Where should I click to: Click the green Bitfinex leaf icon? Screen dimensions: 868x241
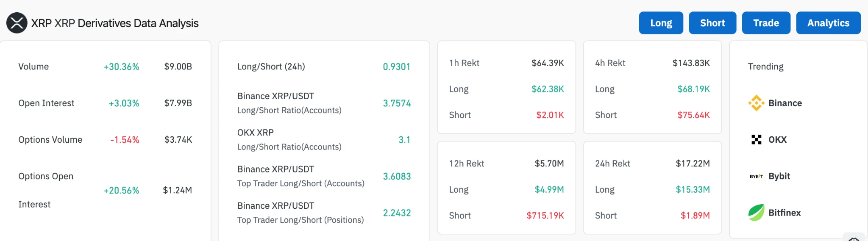(x=756, y=213)
